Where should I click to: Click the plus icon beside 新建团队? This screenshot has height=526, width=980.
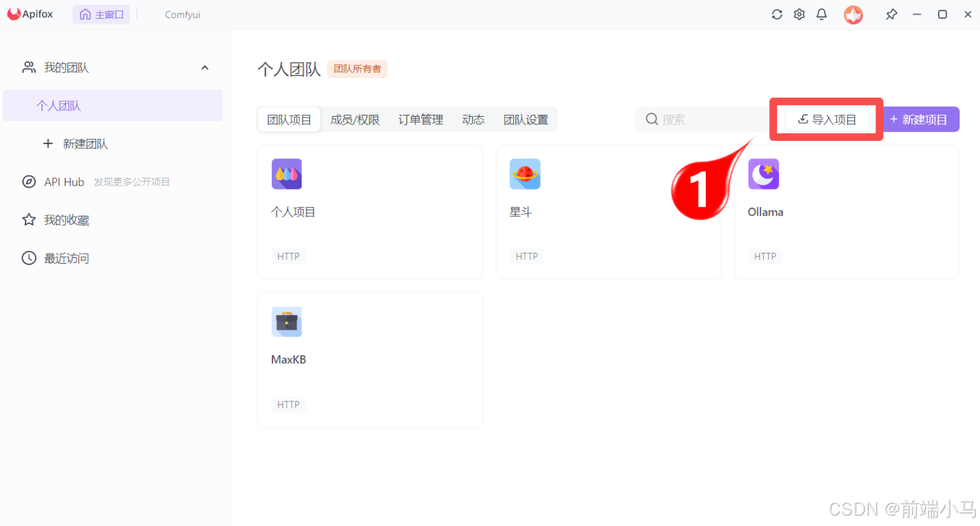pos(48,143)
